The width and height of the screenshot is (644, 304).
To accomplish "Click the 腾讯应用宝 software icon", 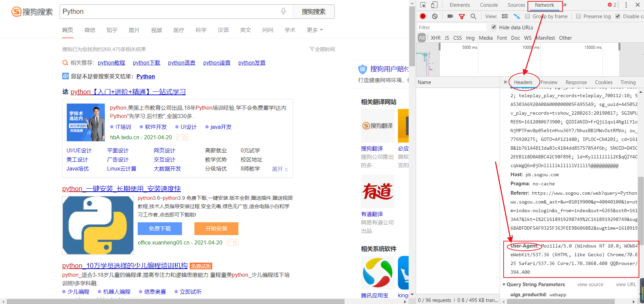I will (378, 273).
